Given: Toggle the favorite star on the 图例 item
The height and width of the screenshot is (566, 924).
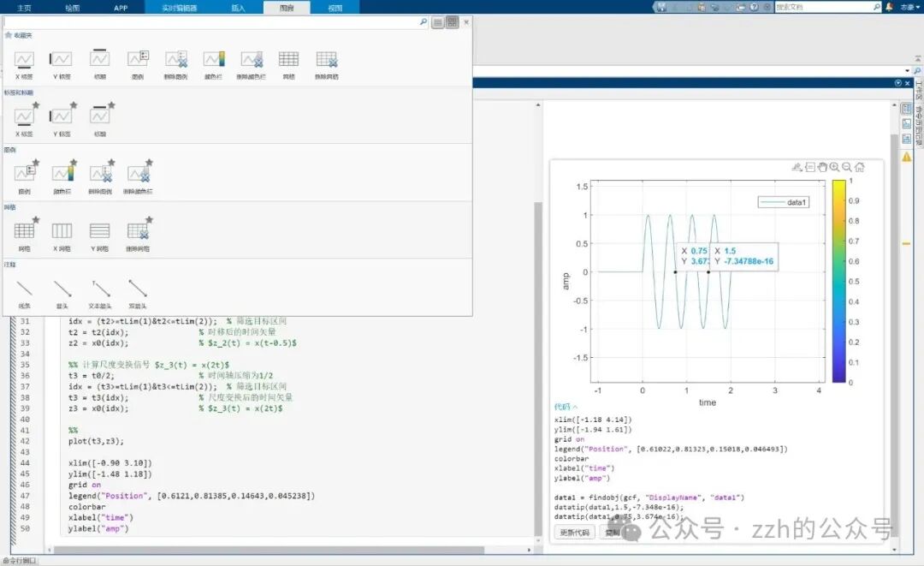Looking at the screenshot, I should [x=36, y=163].
